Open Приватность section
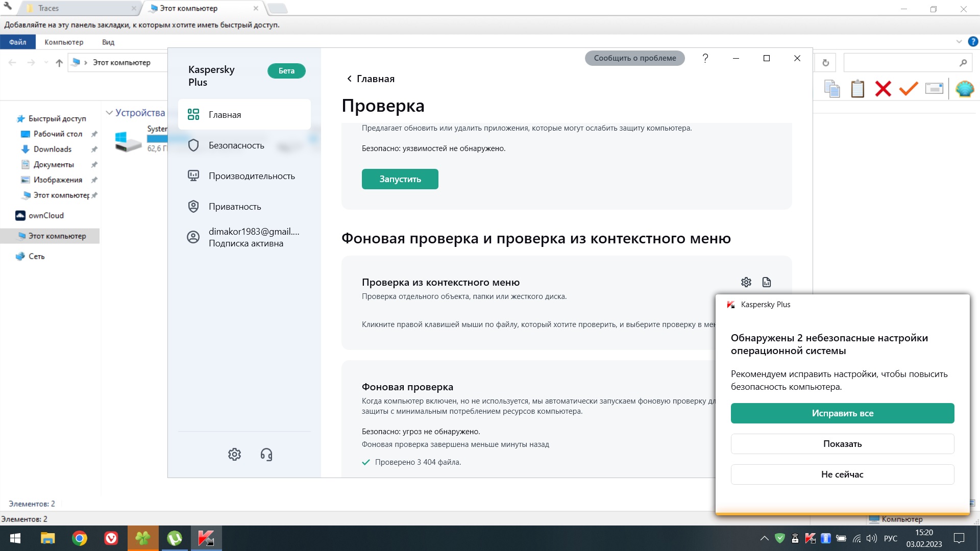 (x=244, y=207)
